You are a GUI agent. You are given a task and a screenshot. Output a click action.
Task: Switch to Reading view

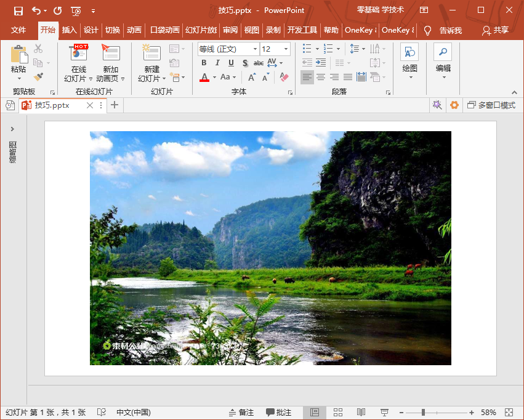point(361,413)
